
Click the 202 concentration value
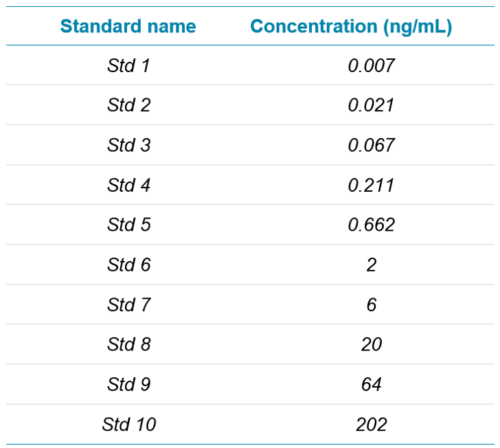click(371, 424)
